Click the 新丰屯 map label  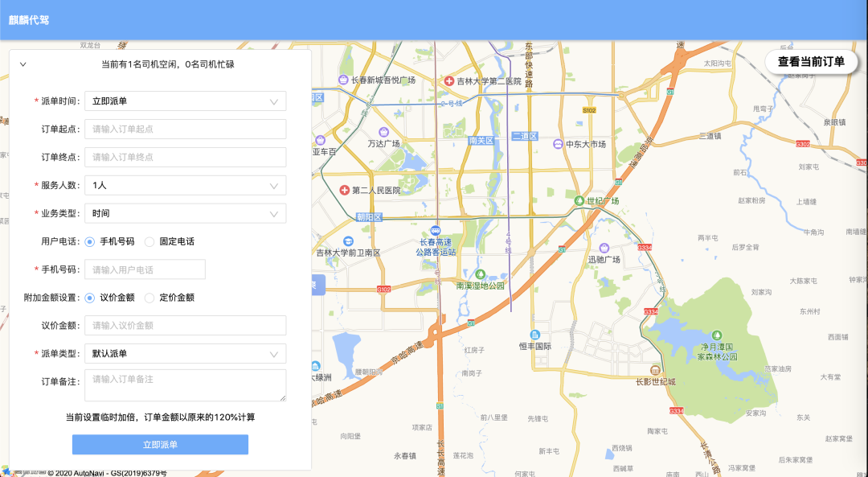(x=549, y=451)
